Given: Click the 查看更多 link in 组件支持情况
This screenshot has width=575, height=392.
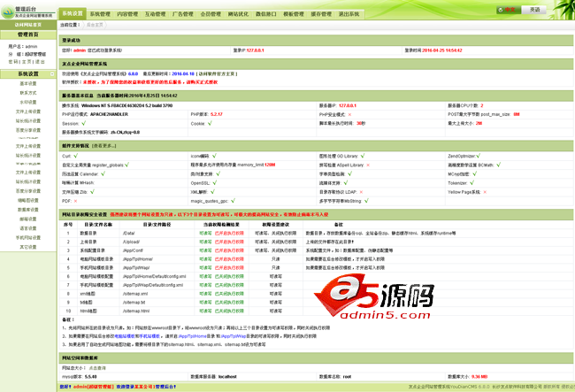Looking at the screenshot, I should click(104, 146).
